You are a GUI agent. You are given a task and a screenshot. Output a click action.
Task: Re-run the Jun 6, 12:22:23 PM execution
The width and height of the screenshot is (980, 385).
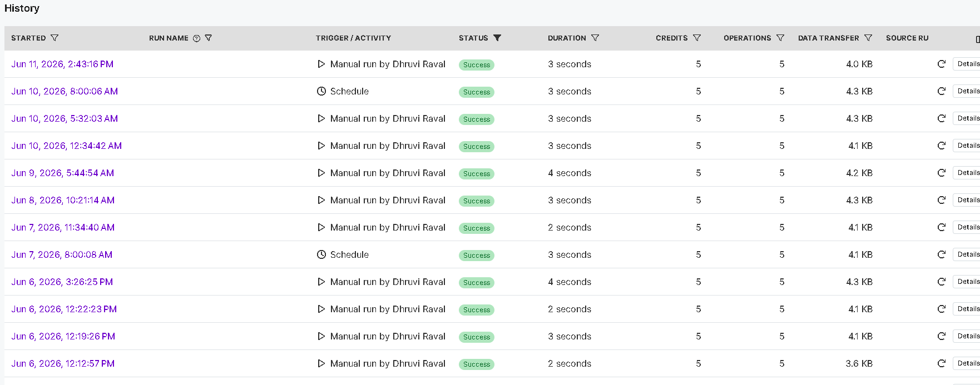tap(942, 309)
